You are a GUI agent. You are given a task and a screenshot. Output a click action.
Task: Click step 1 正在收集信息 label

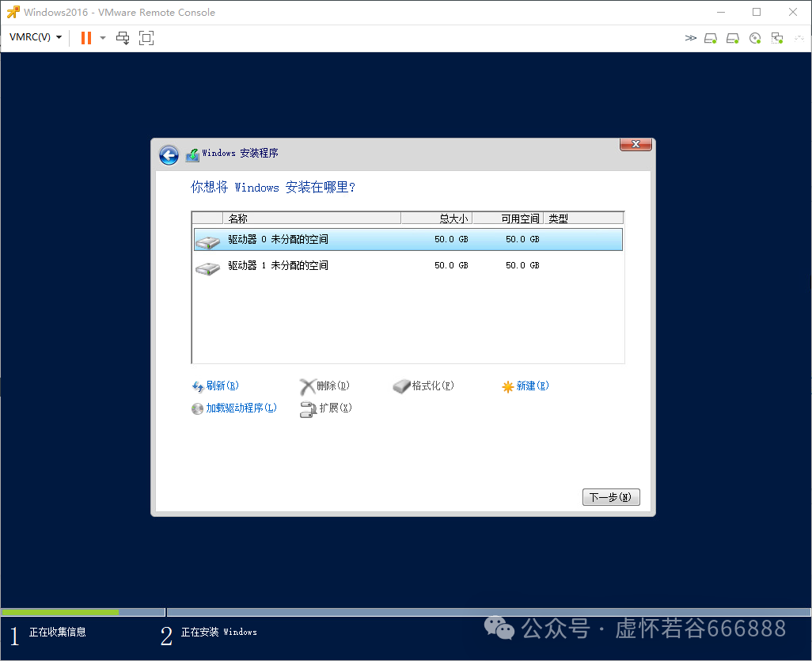57,632
